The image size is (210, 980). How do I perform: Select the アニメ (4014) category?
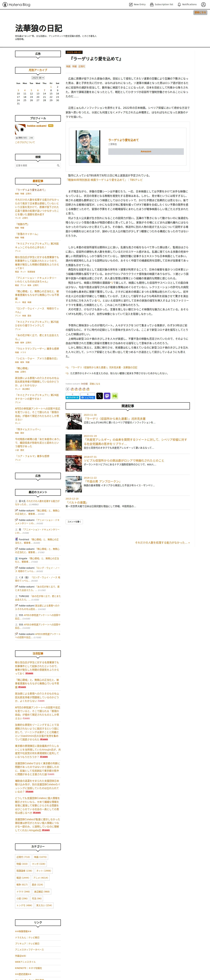(x=41, y=878)
